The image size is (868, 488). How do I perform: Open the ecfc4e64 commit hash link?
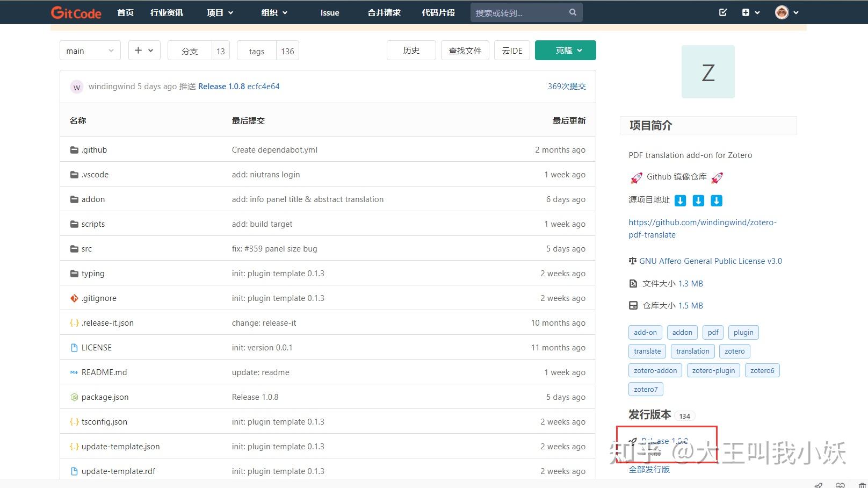[x=263, y=87]
